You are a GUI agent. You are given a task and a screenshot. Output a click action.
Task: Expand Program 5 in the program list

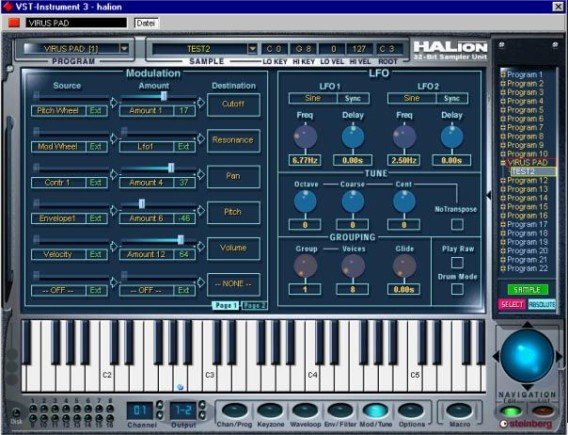pos(503,110)
